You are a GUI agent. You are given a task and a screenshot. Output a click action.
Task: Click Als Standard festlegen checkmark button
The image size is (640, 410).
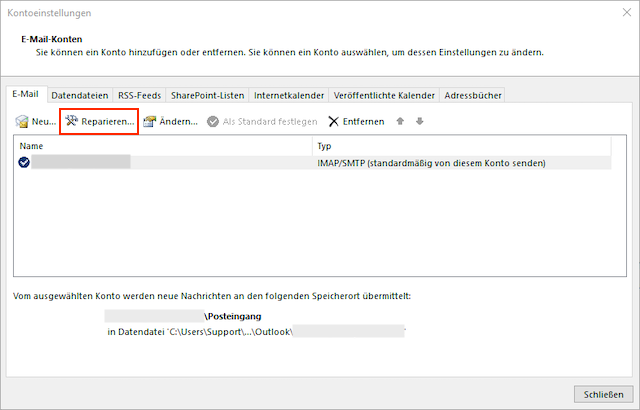[262, 122]
